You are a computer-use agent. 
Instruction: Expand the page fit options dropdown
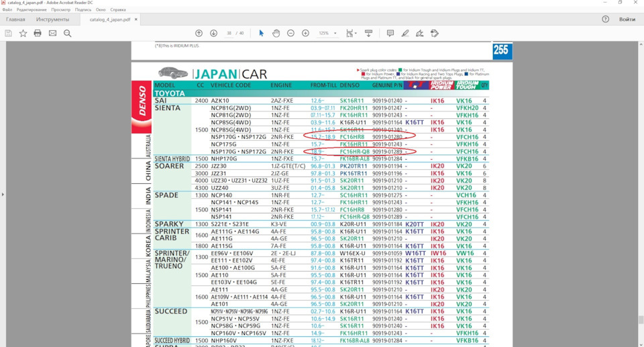[356, 33]
